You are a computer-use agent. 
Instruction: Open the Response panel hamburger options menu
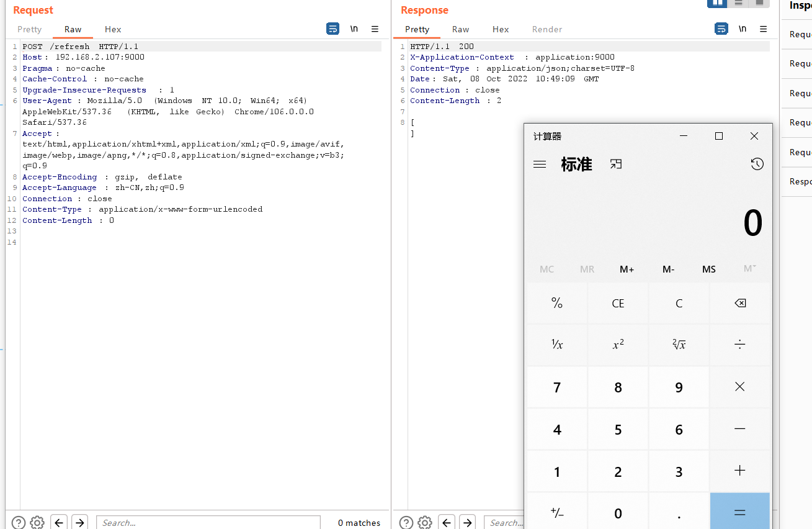(x=764, y=29)
